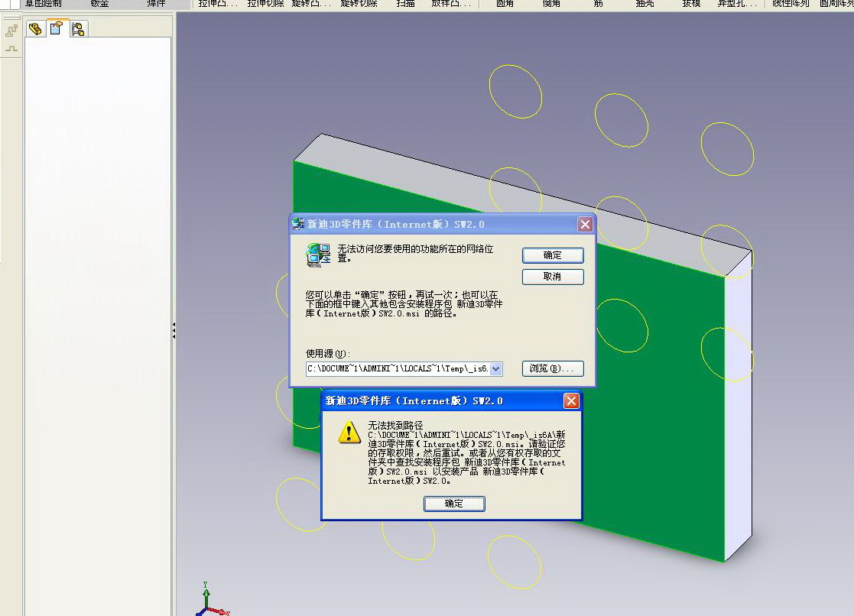Select the 抽壳 shell tool
Viewport: 854px width, 616px height.
(x=645, y=3)
